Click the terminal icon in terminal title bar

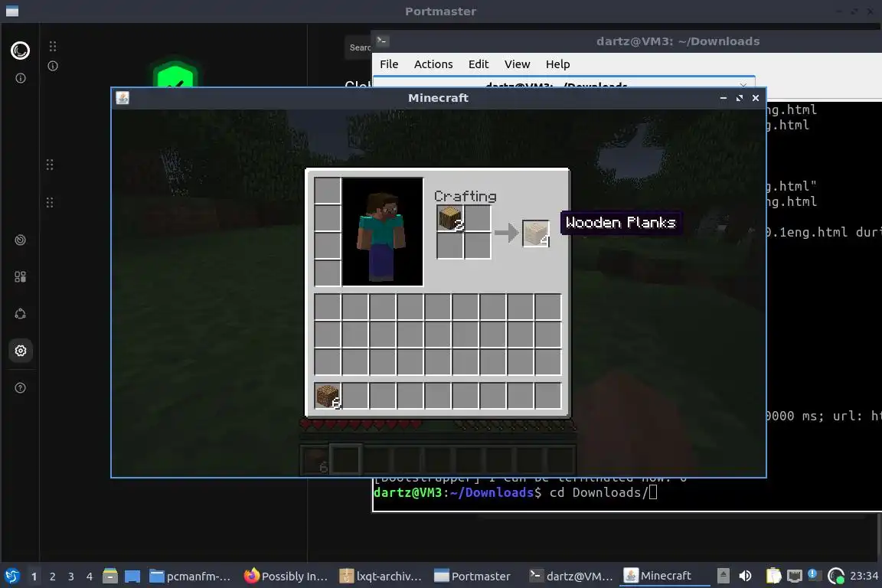382,41
